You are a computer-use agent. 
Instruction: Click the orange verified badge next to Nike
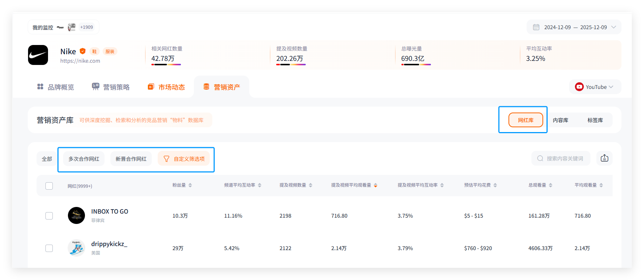pyautogui.click(x=83, y=51)
